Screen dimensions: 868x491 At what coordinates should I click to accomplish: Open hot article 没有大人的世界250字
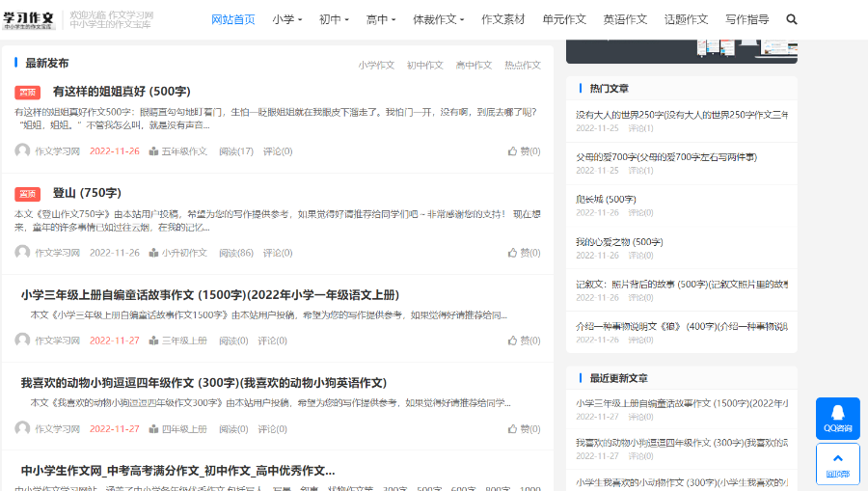click(x=682, y=115)
